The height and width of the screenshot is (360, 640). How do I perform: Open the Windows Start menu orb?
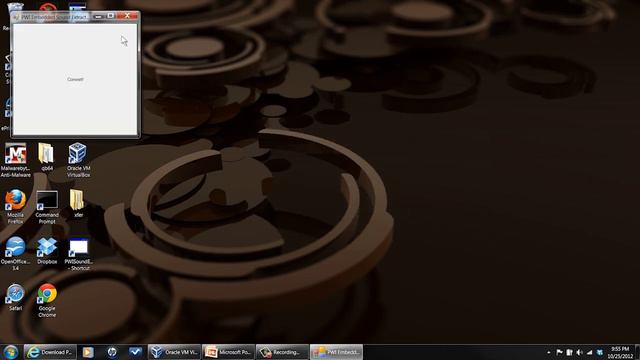[x=11, y=352]
